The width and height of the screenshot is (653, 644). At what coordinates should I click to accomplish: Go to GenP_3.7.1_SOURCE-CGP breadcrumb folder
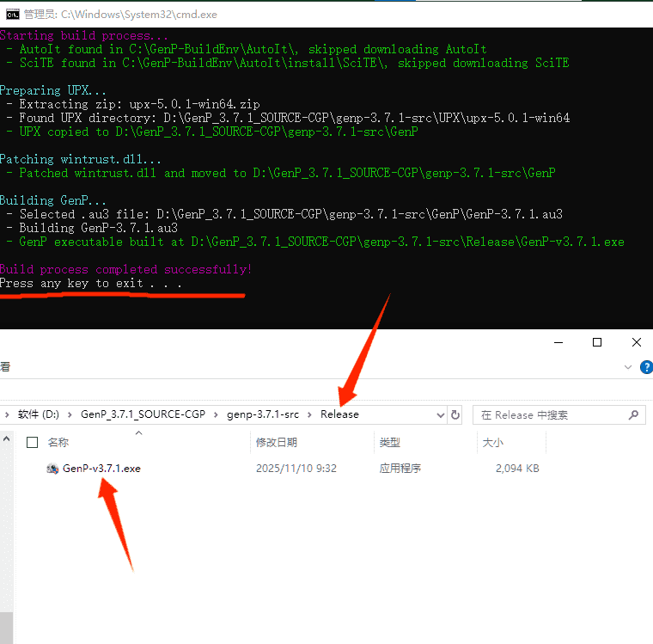pos(143,414)
